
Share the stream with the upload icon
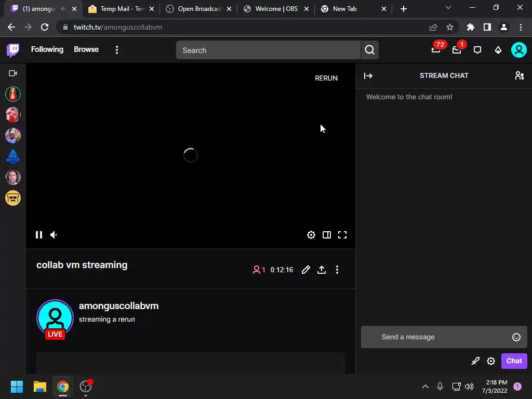(321, 270)
